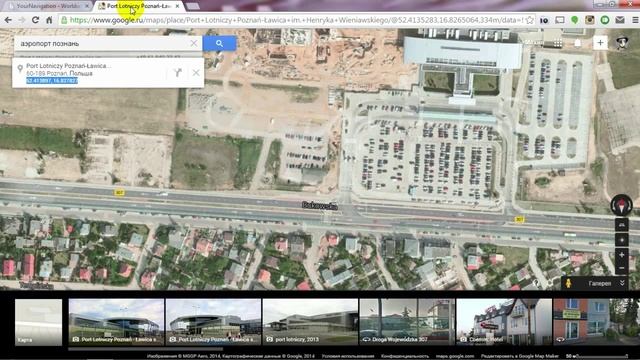The width and height of the screenshot is (640, 360).
Task: Click the green speech bubble extension icon
Action: [x=575, y=20]
